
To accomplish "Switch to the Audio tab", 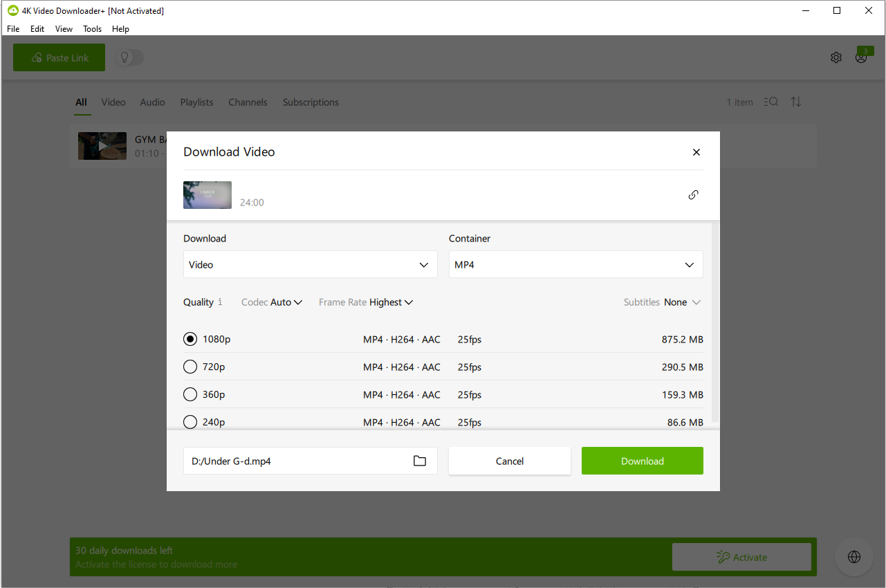I will coord(152,102).
